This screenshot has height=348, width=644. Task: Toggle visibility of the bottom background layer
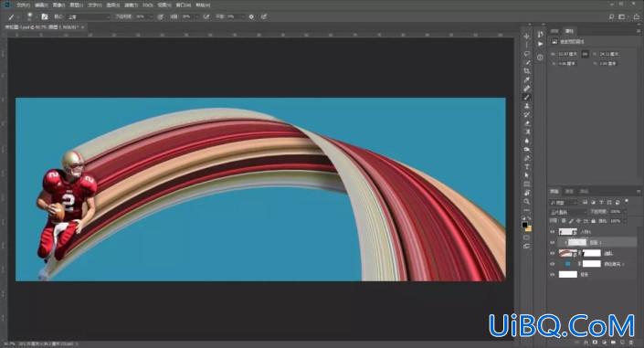[x=553, y=274]
